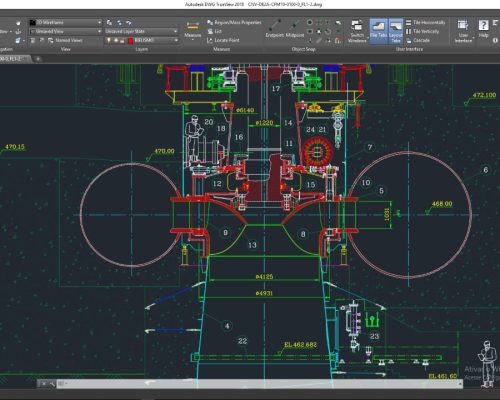
Task: Click the Layer Previous arrow icon
Action: click(x=129, y=22)
